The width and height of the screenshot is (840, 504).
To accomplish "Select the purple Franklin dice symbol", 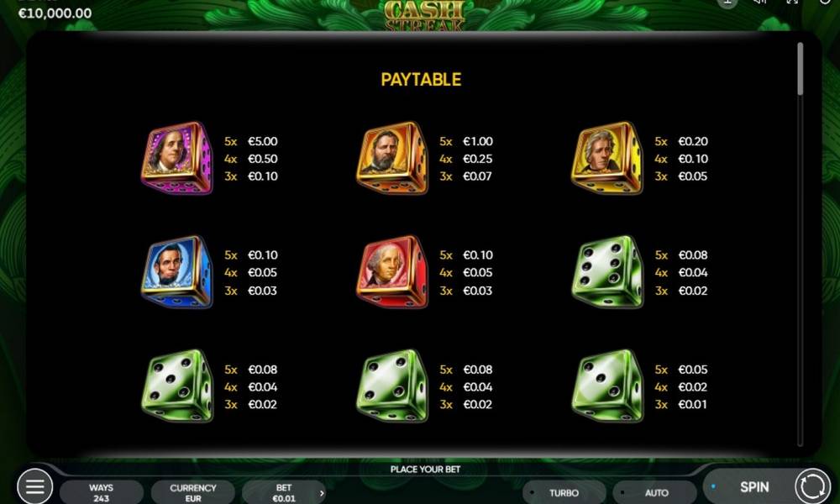I will click(x=177, y=158).
